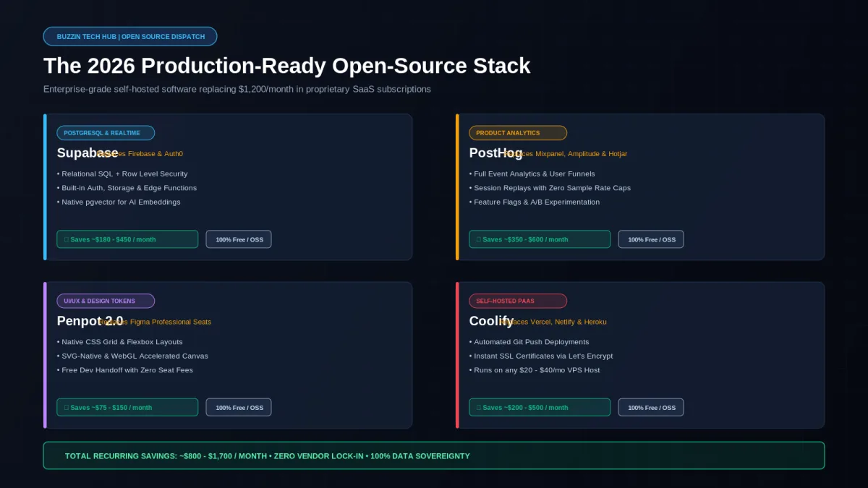Click 'SVG-Native & WebGL Accelerated Canvas' bullet

point(132,356)
